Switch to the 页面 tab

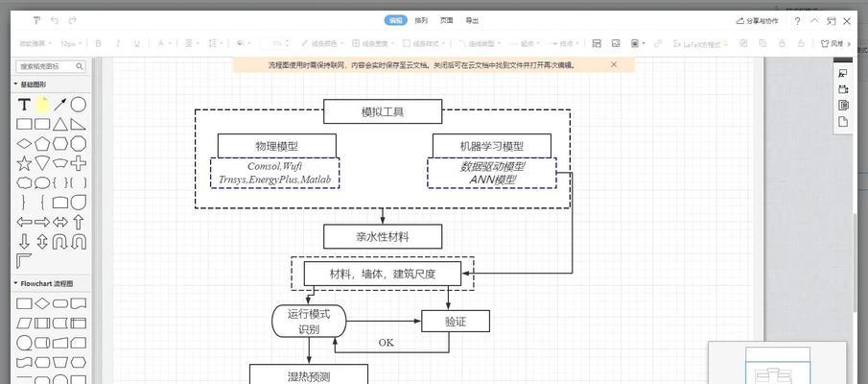(446, 20)
